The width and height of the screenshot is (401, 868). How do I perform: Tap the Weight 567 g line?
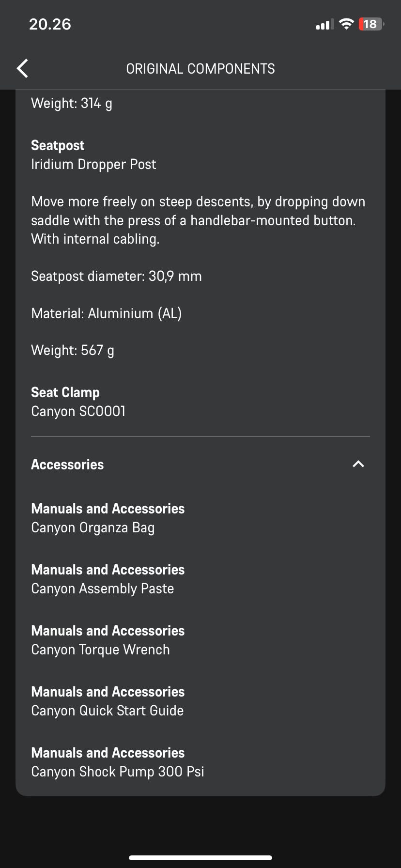click(x=73, y=350)
